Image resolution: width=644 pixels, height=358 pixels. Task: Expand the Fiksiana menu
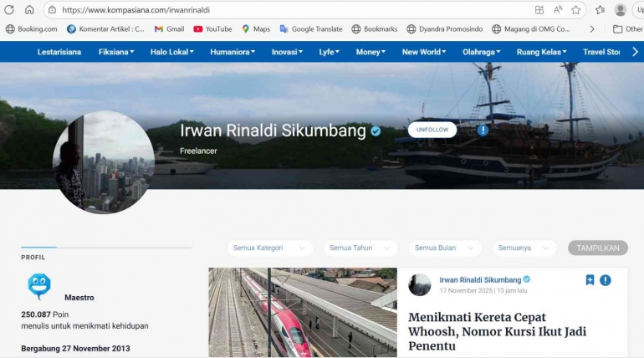coord(116,52)
